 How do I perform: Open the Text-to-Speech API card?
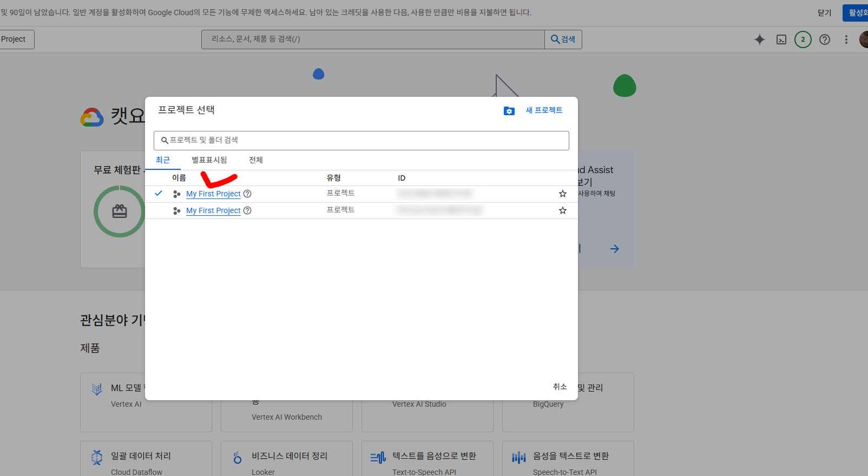428,460
